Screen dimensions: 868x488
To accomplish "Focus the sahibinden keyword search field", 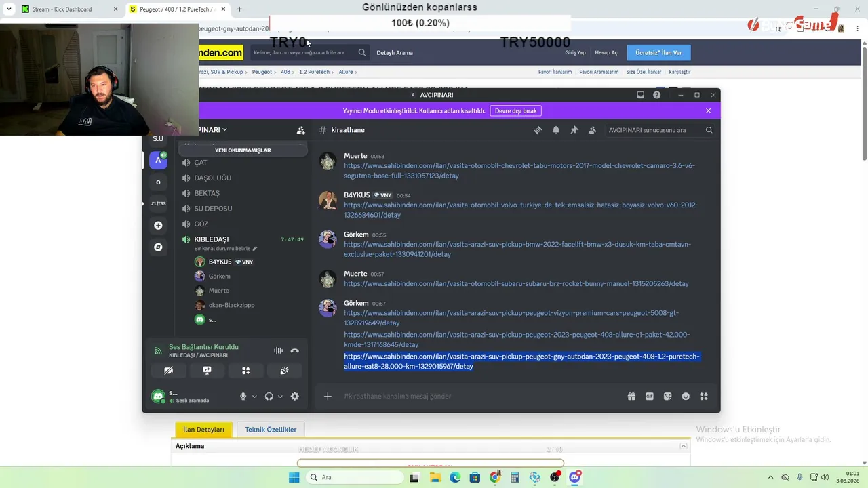I will pyautogui.click(x=302, y=53).
